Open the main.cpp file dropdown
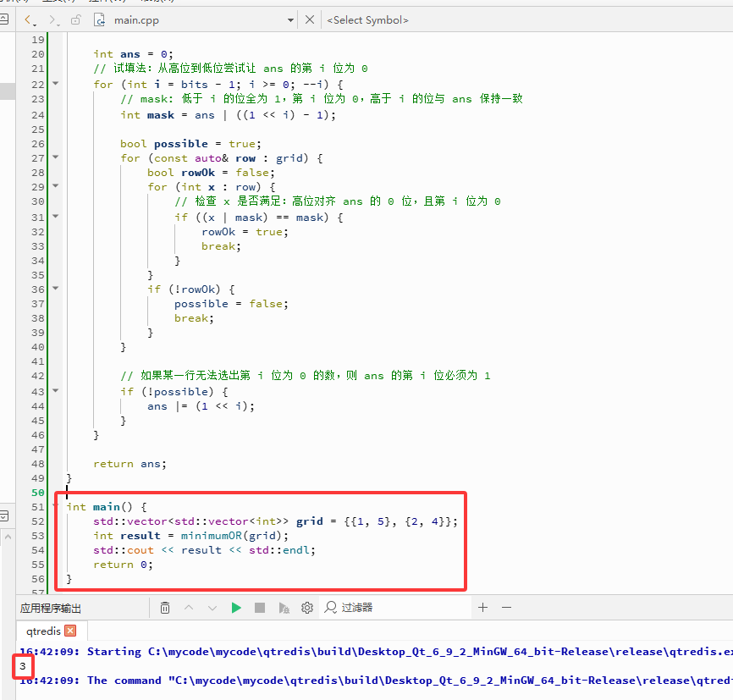The image size is (733, 700). pos(290,20)
